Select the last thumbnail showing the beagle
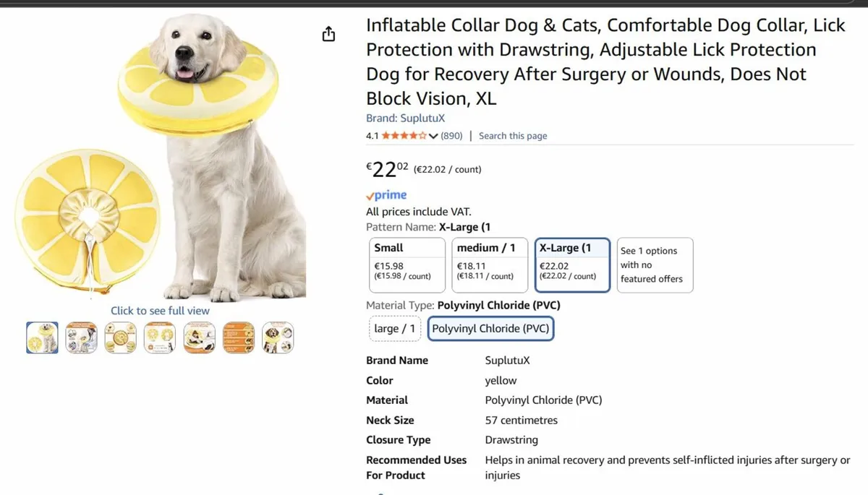Viewport: 868px width, 495px height. [278, 337]
